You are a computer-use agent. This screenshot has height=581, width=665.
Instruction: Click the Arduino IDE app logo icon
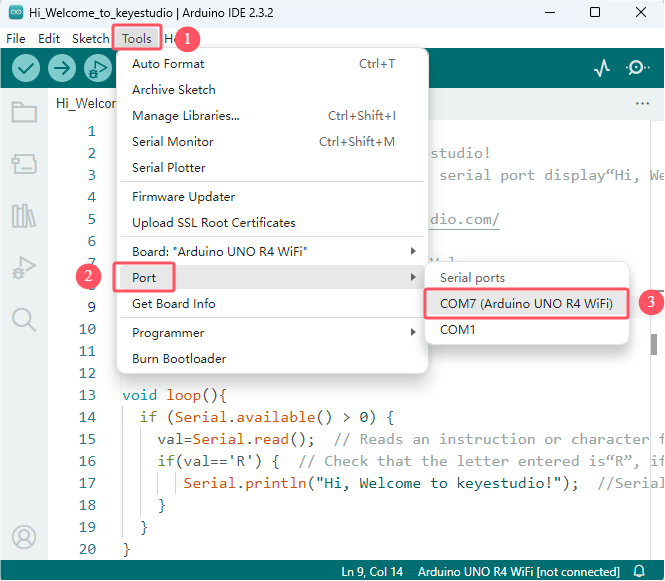point(16,12)
